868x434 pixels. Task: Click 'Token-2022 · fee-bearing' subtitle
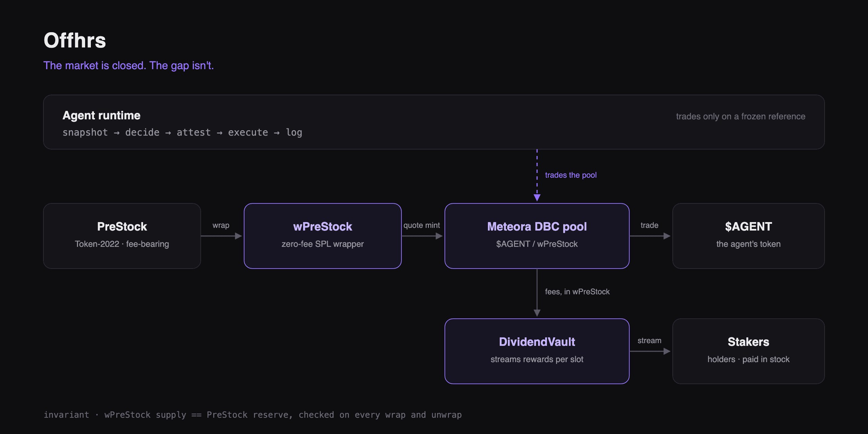[x=122, y=244]
